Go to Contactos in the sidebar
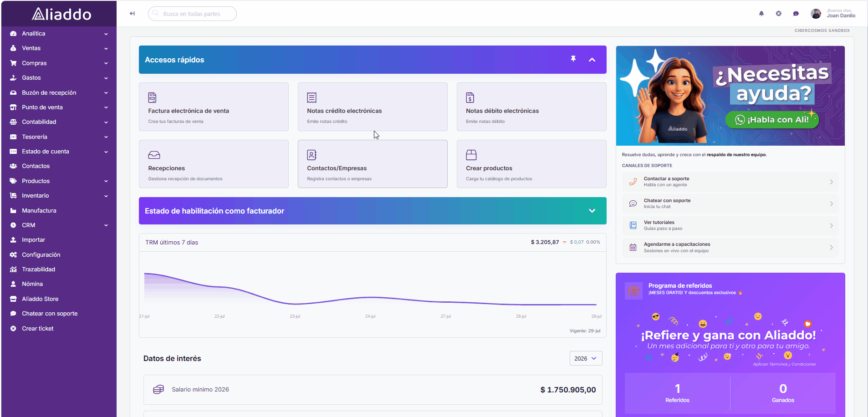 point(59,166)
